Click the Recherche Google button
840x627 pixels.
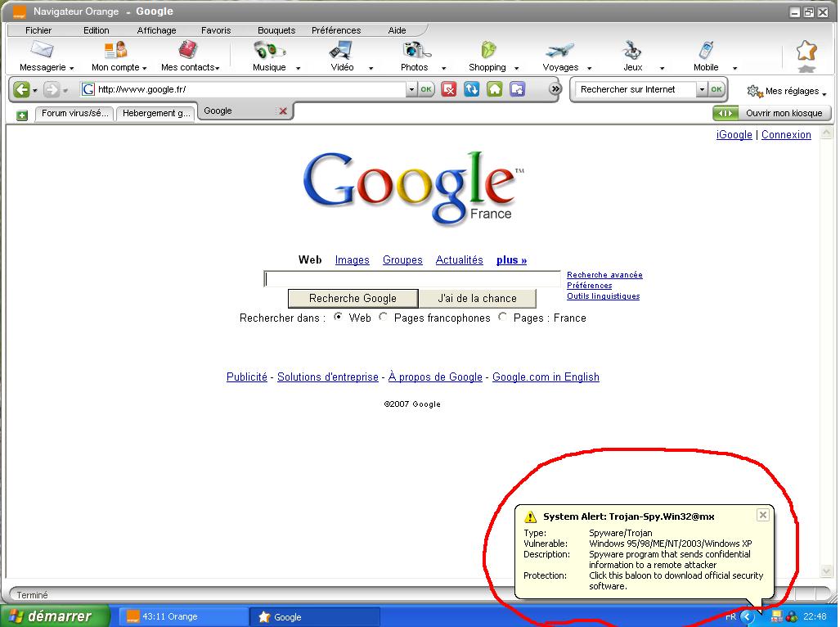(x=353, y=299)
